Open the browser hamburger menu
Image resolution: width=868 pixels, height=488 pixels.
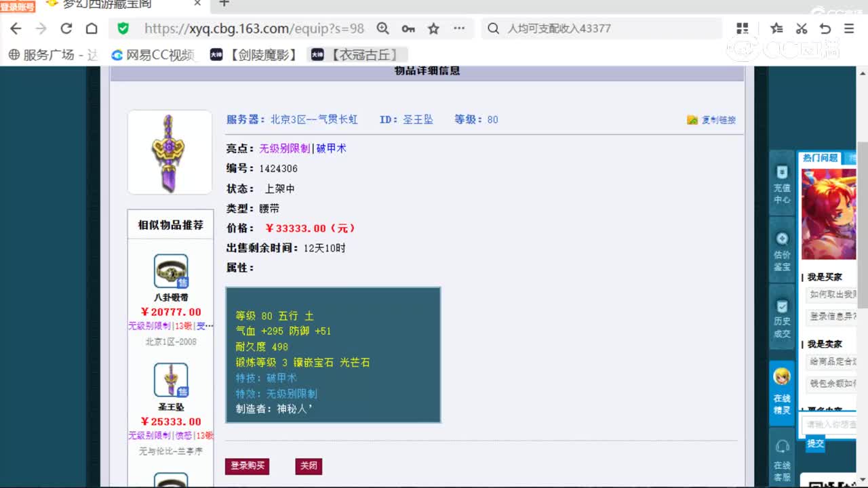pyautogui.click(x=848, y=28)
